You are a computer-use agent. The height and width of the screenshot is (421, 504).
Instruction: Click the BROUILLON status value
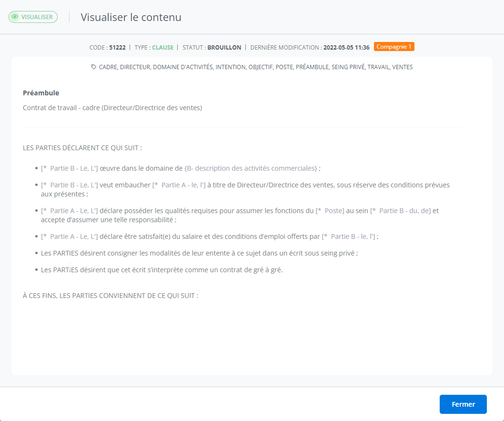point(224,47)
